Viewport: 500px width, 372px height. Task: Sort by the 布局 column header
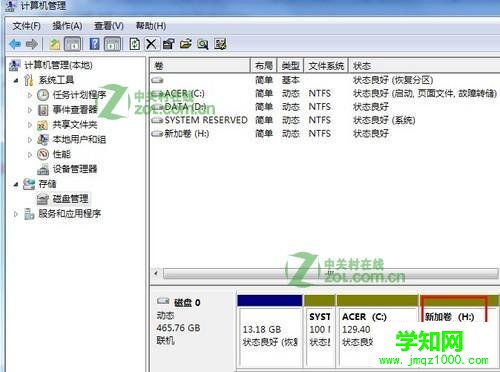pyautogui.click(x=264, y=66)
